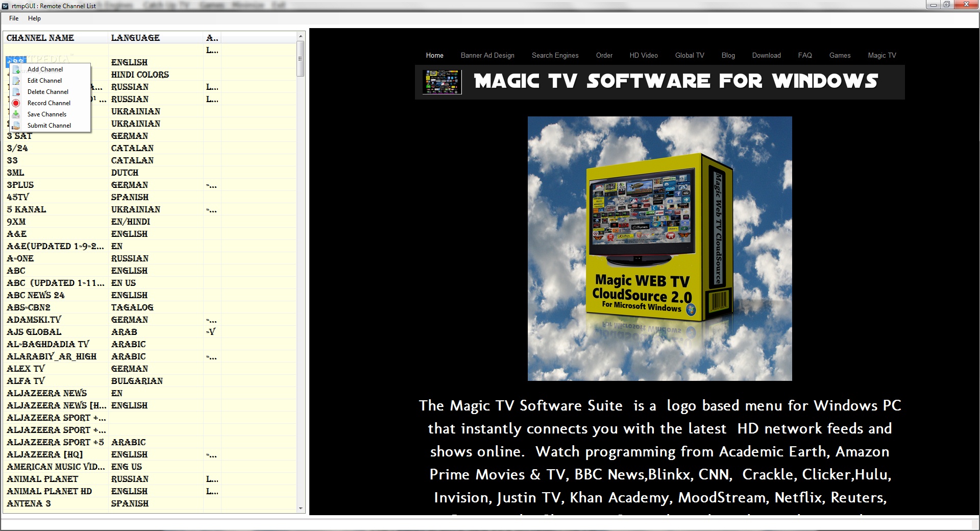Select the AL-BAGHDADIA TV channel row
The height and width of the screenshot is (531, 980).
[150, 344]
